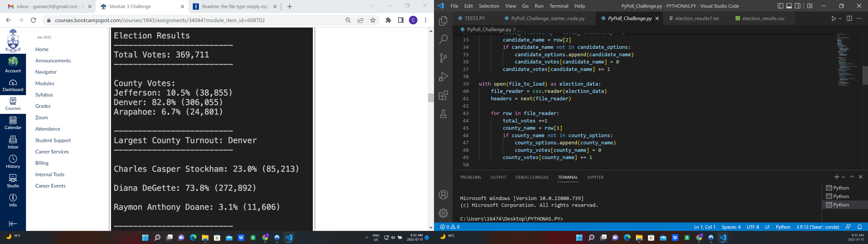This screenshot has width=868, height=244.
Task: Open the Run and Debug view
Action: [x=443, y=77]
